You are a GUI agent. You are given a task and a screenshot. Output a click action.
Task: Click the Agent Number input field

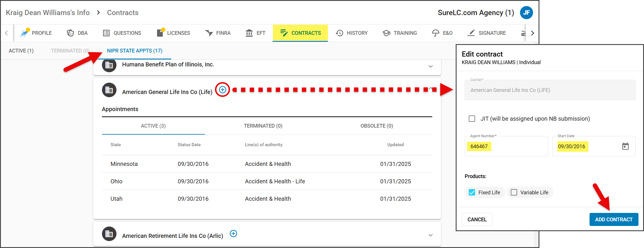pyautogui.click(x=506, y=146)
